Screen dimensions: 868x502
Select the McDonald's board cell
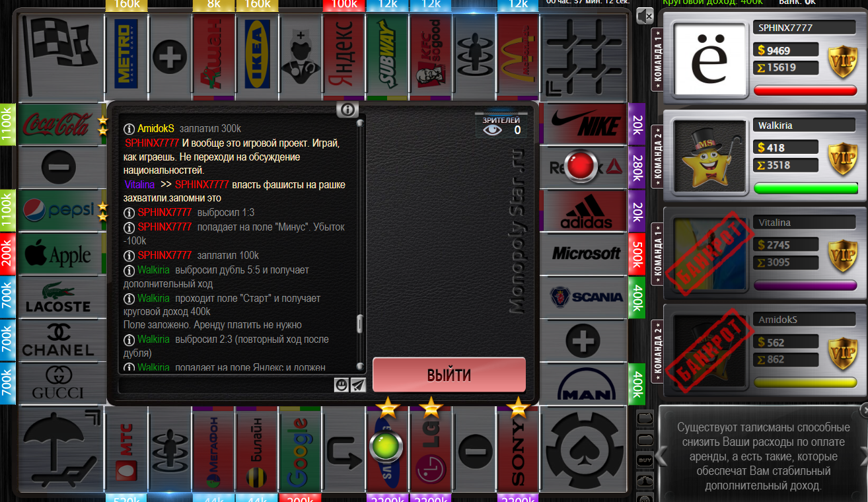click(x=518, y=55)
